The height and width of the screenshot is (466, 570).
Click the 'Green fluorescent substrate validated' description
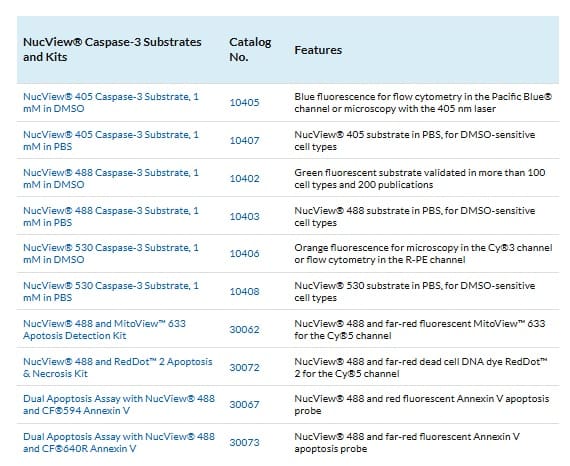[x=420, y=178]
